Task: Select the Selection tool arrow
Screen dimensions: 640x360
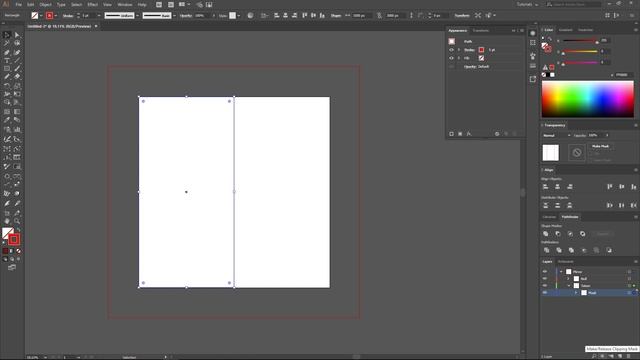Action: click(x=7, y=35)
